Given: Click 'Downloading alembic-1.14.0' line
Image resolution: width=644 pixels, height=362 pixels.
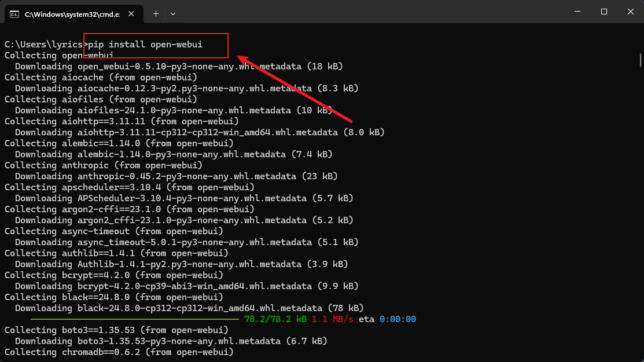Looking at the screenshot, I should coord(174,154).
